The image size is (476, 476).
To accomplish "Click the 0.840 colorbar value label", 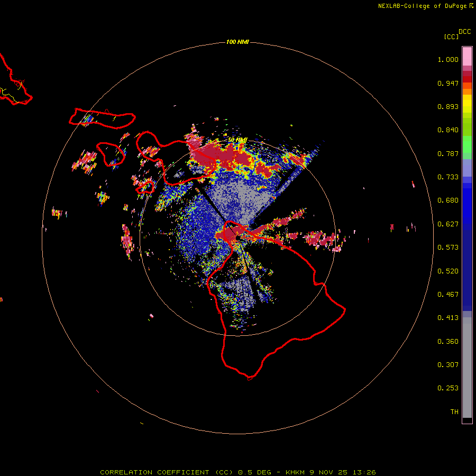I will (x=448, y=130).
